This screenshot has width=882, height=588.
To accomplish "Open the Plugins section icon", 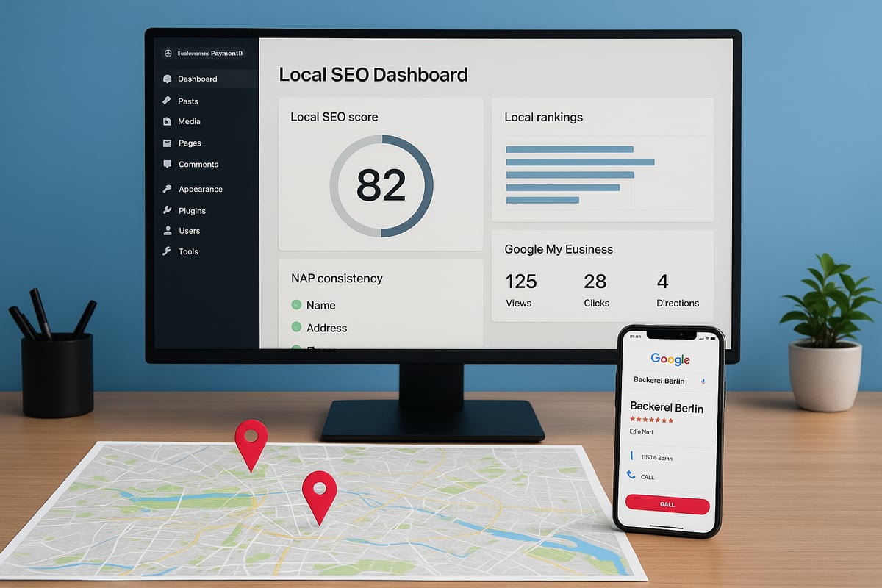I will (168, 210).
